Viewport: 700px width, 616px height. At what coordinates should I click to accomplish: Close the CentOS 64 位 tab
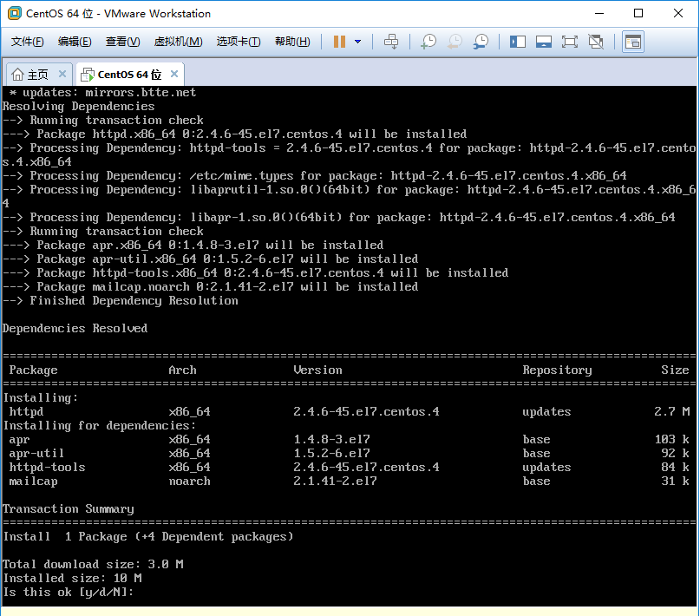click(174, 74)
